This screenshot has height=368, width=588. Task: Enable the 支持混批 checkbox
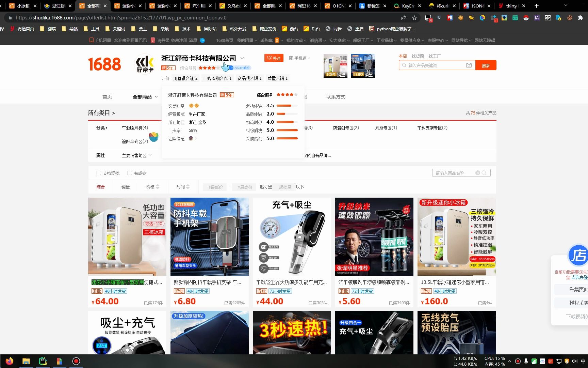(99, 173)
